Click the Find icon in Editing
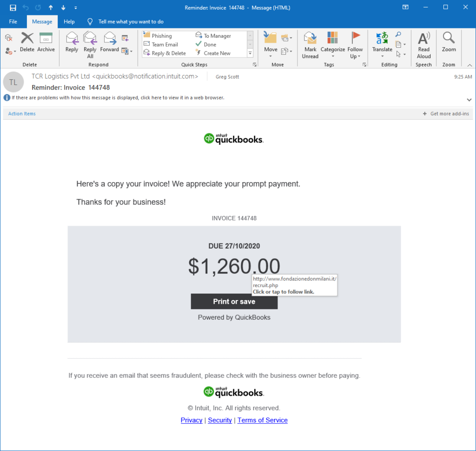 [398, 34]
